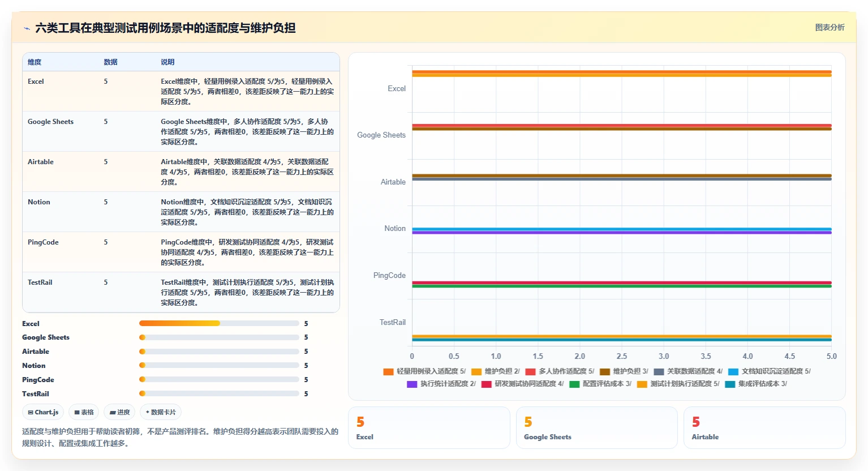
Task: Open the Airtable summary card
Action: point(764,428)
